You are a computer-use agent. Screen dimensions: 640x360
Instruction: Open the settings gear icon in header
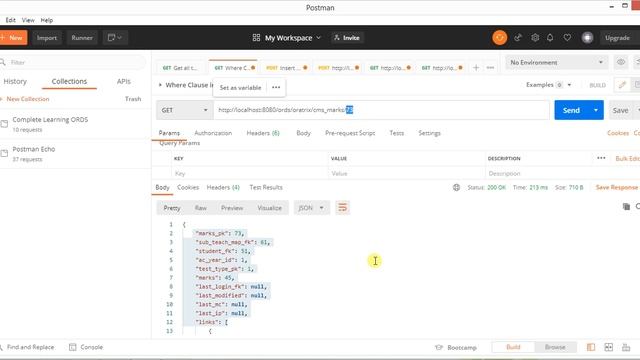[x=535, y=38]
